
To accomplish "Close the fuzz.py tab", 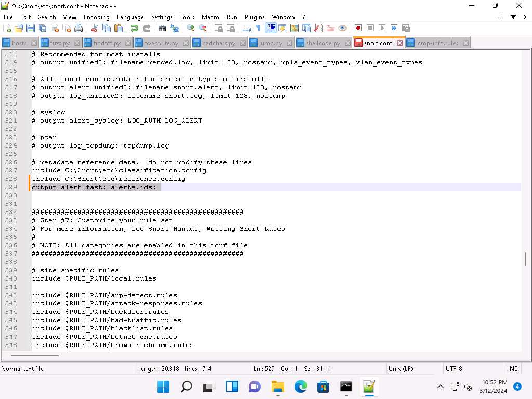I will pyautogui.click(x=77, y=43).
